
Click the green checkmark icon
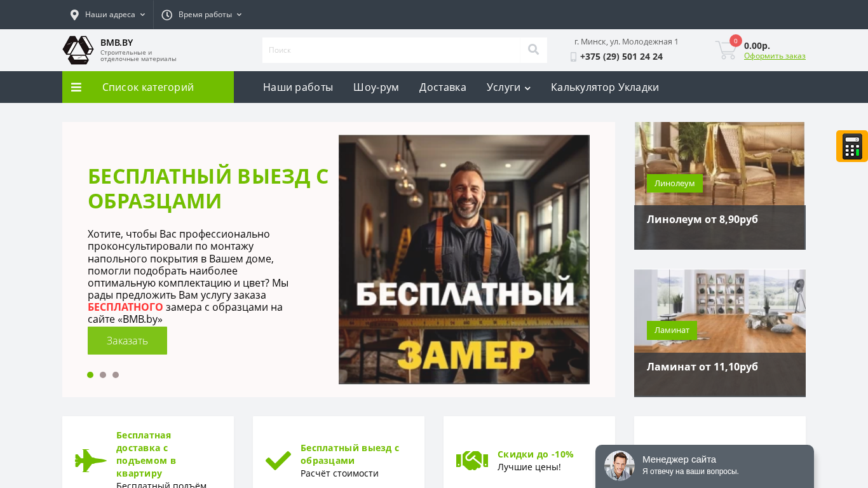click(x=278, y=461)
